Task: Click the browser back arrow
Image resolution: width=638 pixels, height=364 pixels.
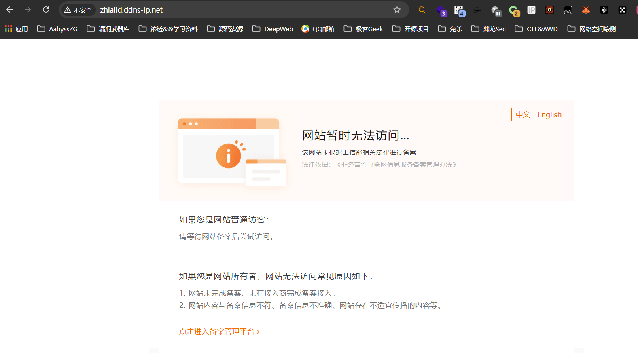Action: pyautogui.click(x=10, y=10)
